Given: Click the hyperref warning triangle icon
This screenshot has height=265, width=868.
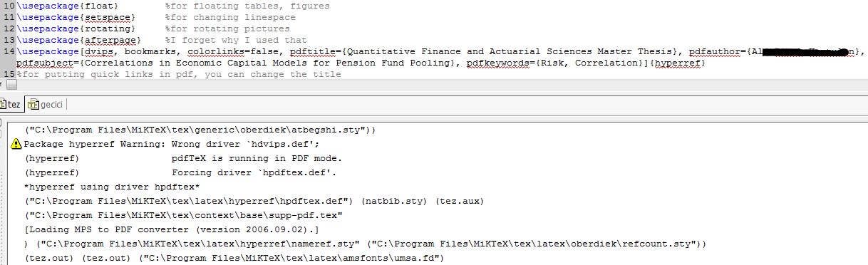Looking at the screenshot, I should 17,144.
